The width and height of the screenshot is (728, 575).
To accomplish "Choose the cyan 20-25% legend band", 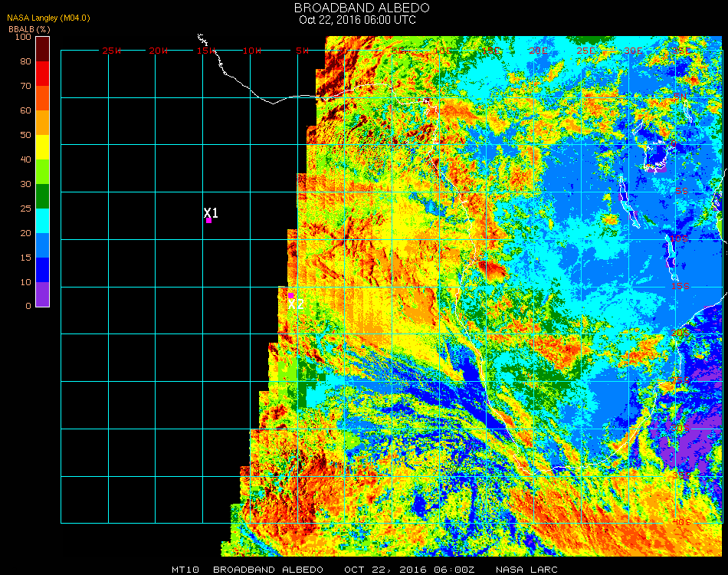I will click(x=42, y=220).
